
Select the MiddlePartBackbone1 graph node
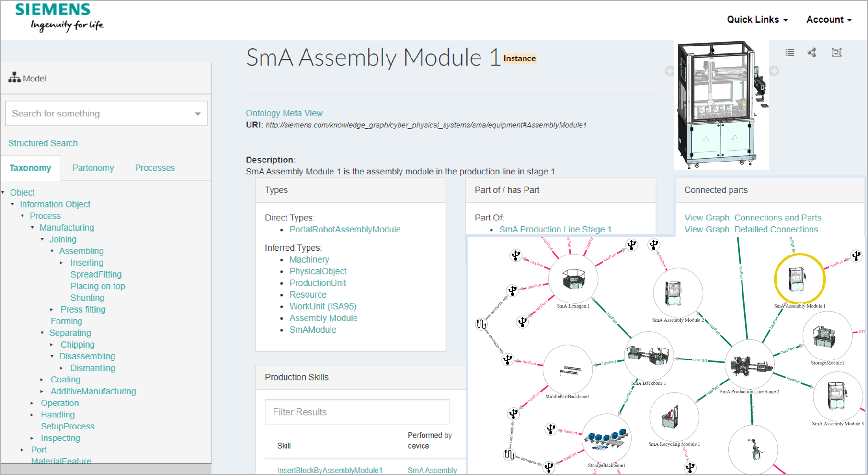point(568,370)
